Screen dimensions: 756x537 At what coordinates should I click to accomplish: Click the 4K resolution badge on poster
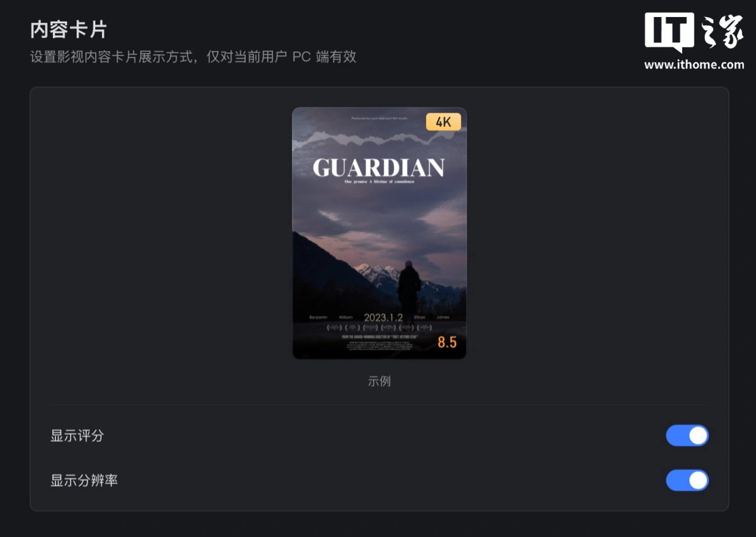point(443,122)
